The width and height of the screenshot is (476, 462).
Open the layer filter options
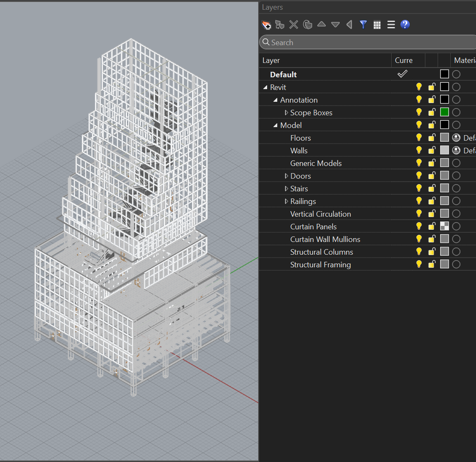363,24
